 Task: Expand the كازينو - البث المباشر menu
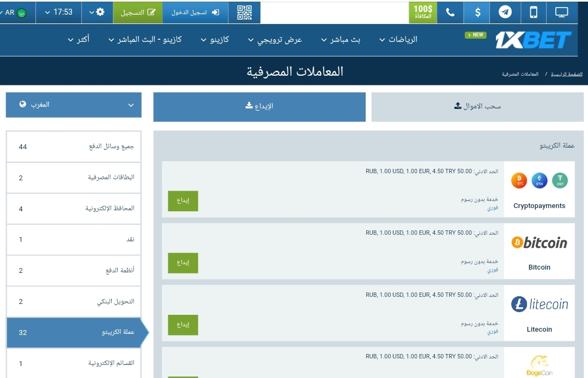point(145,39)
